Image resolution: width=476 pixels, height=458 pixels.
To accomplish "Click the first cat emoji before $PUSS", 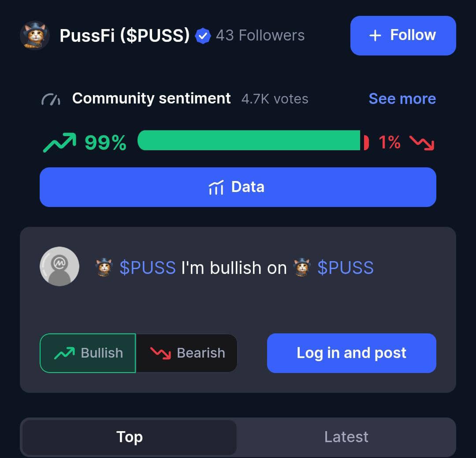I will point(104,267).
